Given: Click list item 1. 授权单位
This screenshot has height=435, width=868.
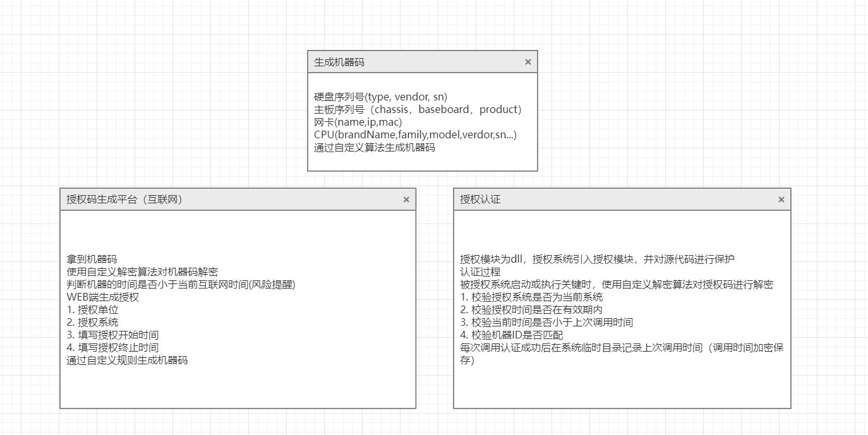Looking at the screenshot, I should (92, 309).
